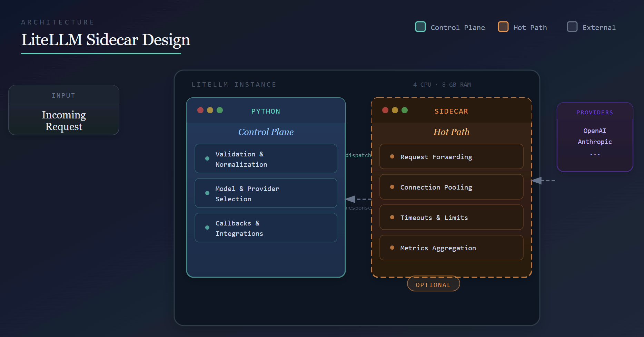The height and width of the screenshot is (337, 644).
Task: Click the red dot in Python panel header
Action: coord(200,110)
